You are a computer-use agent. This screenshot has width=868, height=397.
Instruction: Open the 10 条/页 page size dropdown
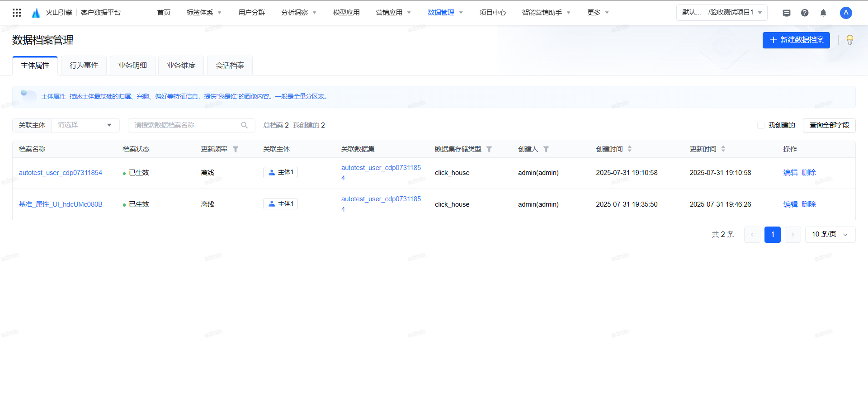tap(830, 234)
